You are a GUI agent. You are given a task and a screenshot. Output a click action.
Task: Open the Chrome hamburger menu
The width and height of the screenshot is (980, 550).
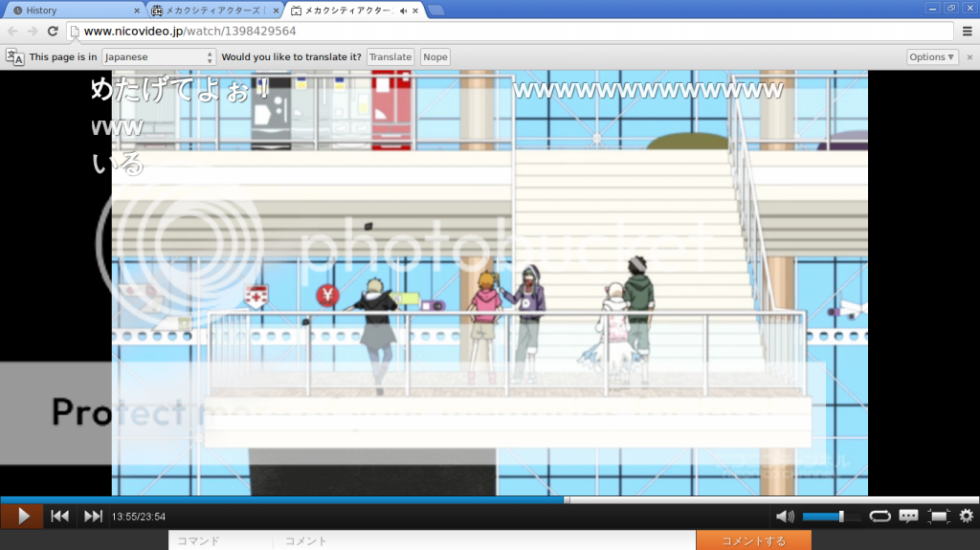click(968, 32)
